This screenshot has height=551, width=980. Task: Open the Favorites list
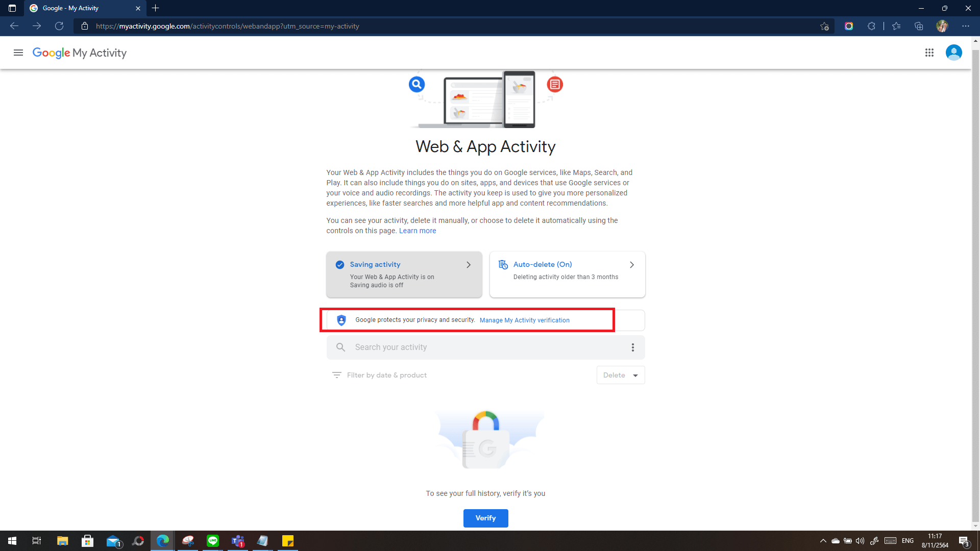tap(896, 26)
